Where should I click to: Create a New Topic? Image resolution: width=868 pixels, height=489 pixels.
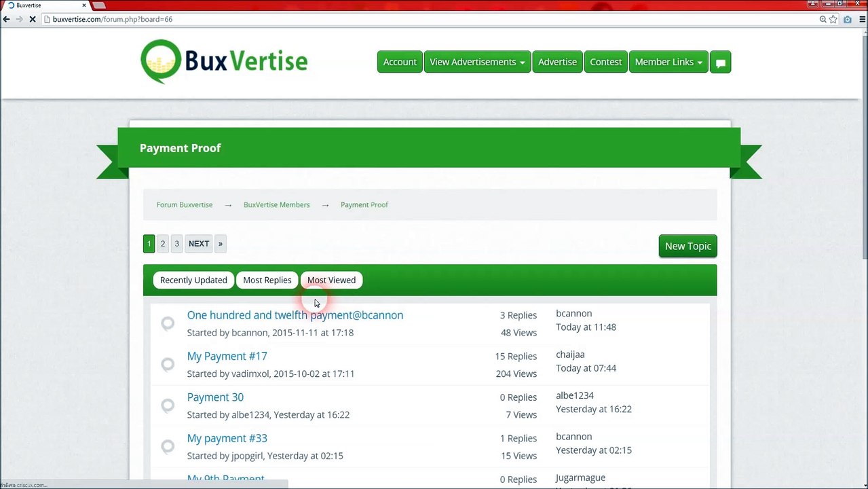click(687, 246)
